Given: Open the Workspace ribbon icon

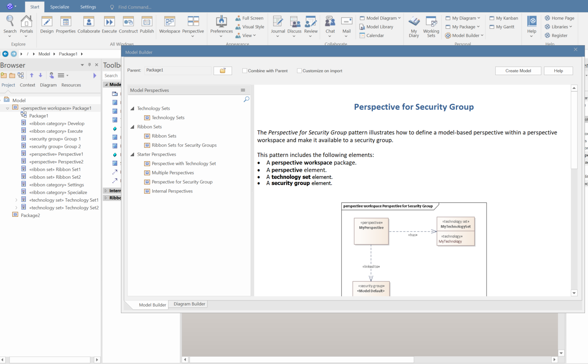Looking at the screenshot, I should tap(170, 25).
